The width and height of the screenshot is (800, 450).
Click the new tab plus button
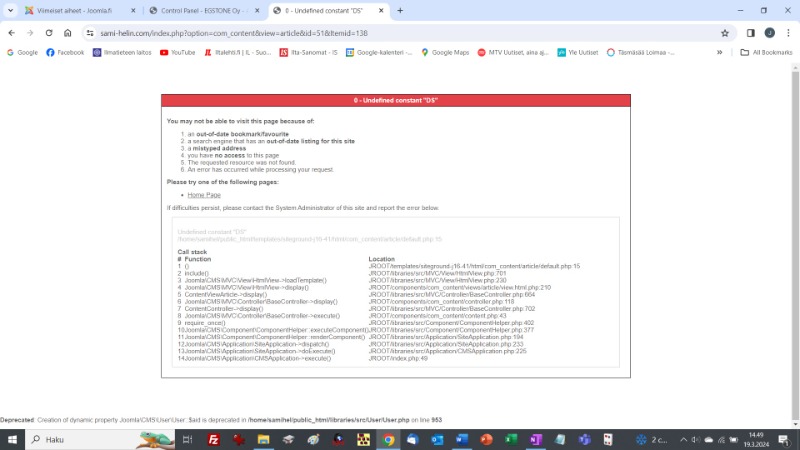400,10
